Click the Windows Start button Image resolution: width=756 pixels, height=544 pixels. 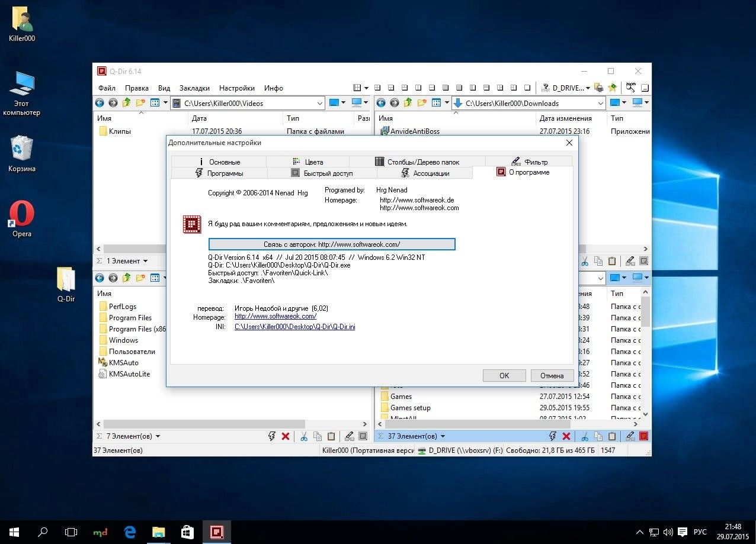click(14, 532)
